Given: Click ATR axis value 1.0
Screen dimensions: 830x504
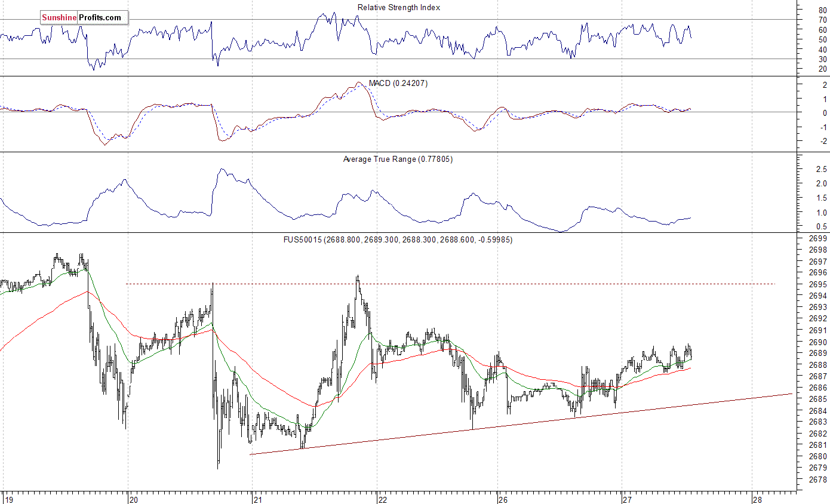Looking at the screenshot, I should coord(821,213).
